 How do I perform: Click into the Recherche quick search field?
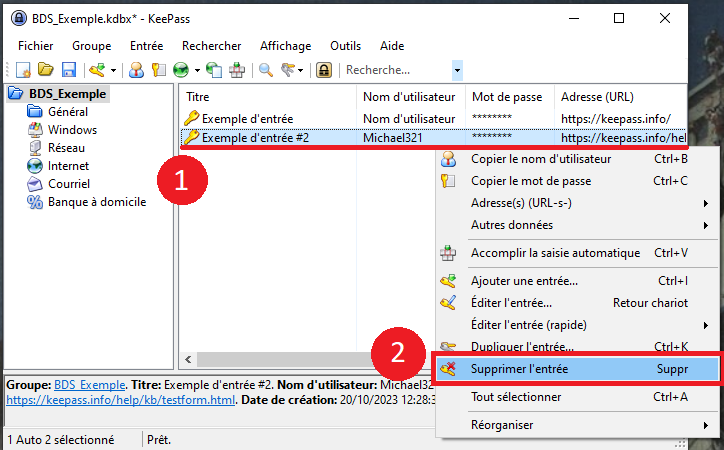(397, 70)
